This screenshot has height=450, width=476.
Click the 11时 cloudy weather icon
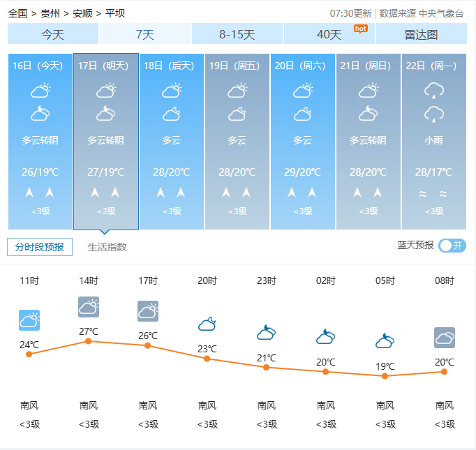click(x=29, y=320)
